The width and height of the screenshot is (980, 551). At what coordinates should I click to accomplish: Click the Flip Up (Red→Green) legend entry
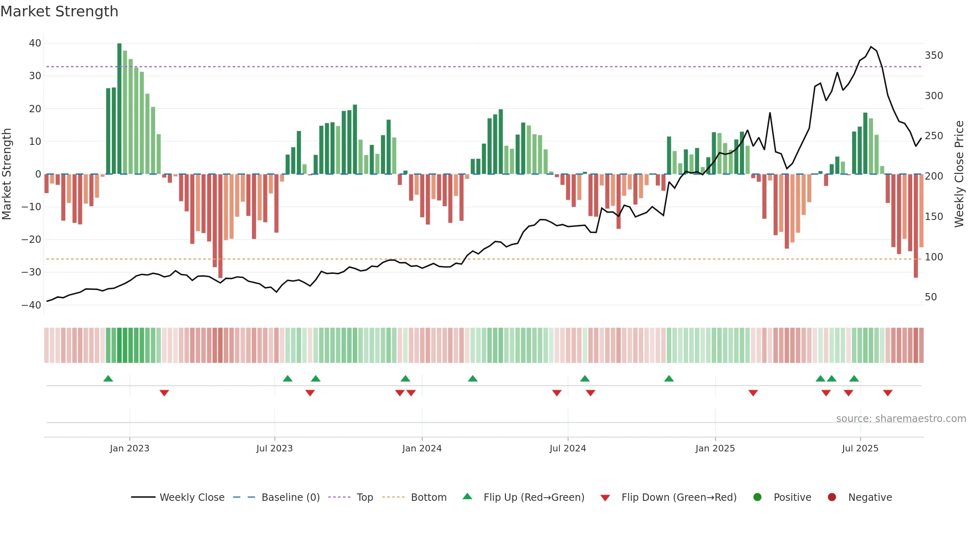click(x=523, y=497)
